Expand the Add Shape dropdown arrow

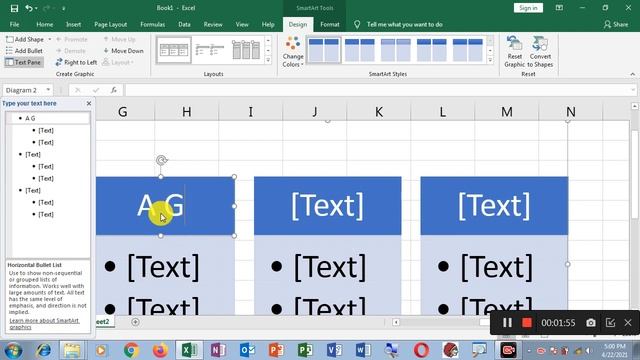[50, 39]
